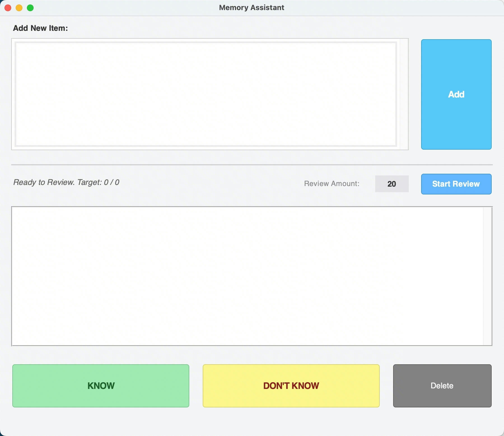Minimize window with the yellow button
Viewport: 504px width, 436px height.
point(19,8)
